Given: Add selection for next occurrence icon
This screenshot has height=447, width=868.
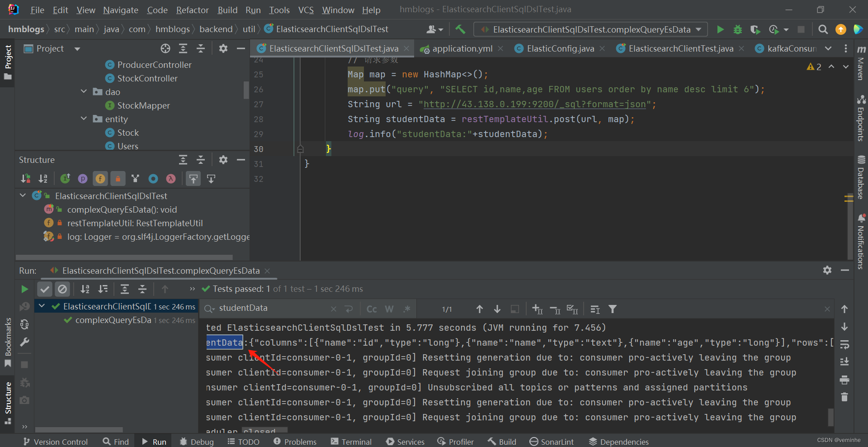Looking at the screenshot, I should (x=537, y=309).
